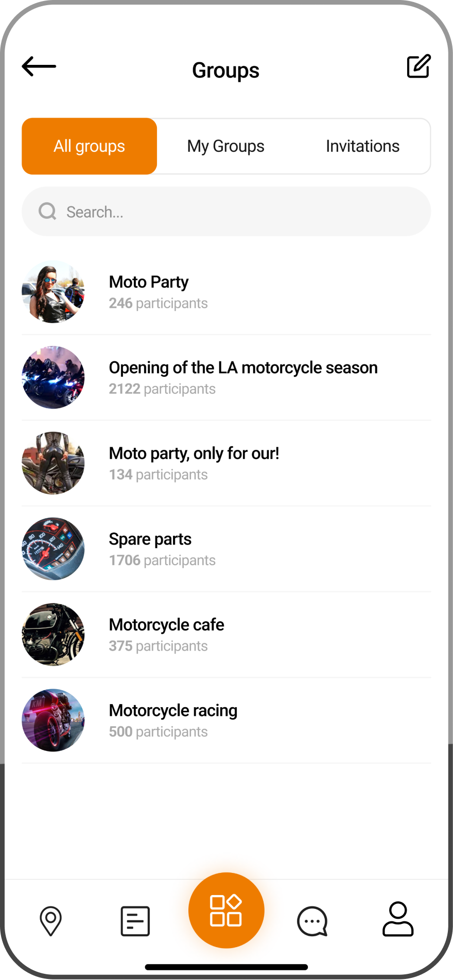
Task: Tap the back arrow icon
Action: click(39, 66)
